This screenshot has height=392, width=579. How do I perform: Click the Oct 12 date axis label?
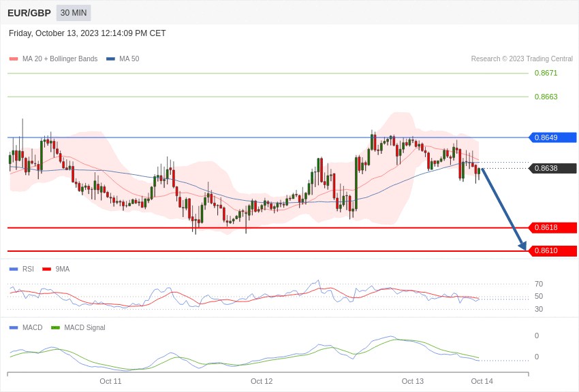[x=262, y=381]
